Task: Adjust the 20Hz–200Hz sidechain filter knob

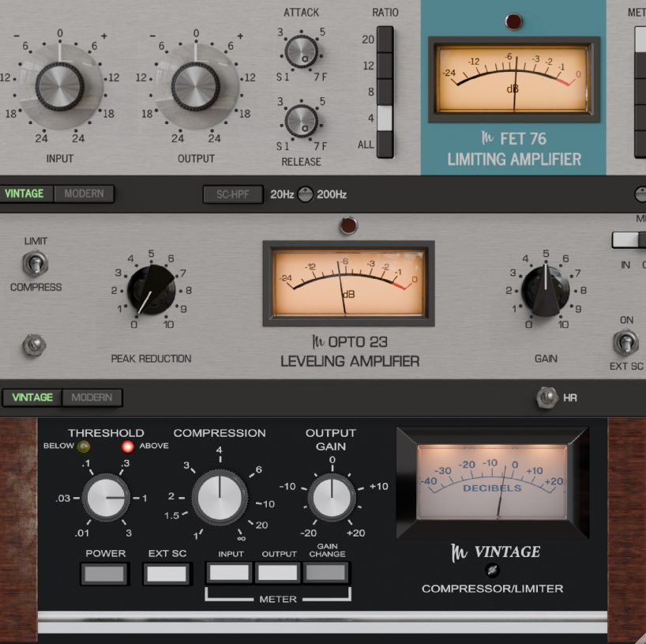Action: [x=306, y=194]
